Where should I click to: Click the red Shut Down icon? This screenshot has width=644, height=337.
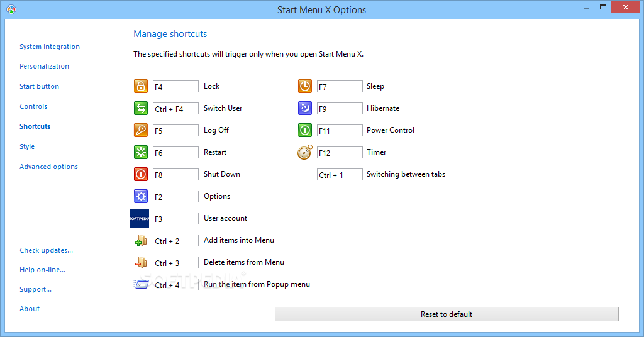pos(141,174)
